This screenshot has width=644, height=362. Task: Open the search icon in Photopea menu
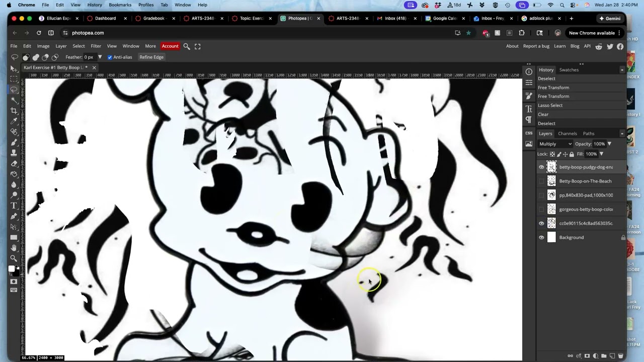[187, 46]
